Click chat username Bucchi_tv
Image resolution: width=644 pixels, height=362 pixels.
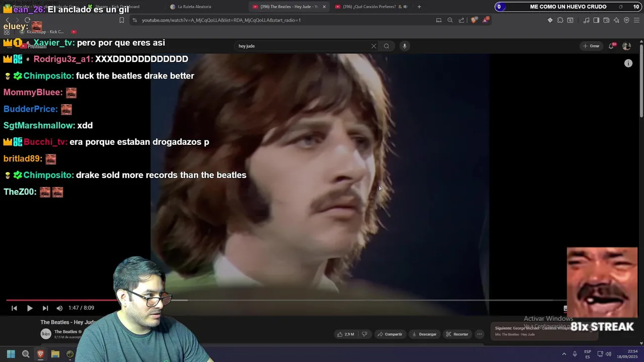click(x=45, y=142)
